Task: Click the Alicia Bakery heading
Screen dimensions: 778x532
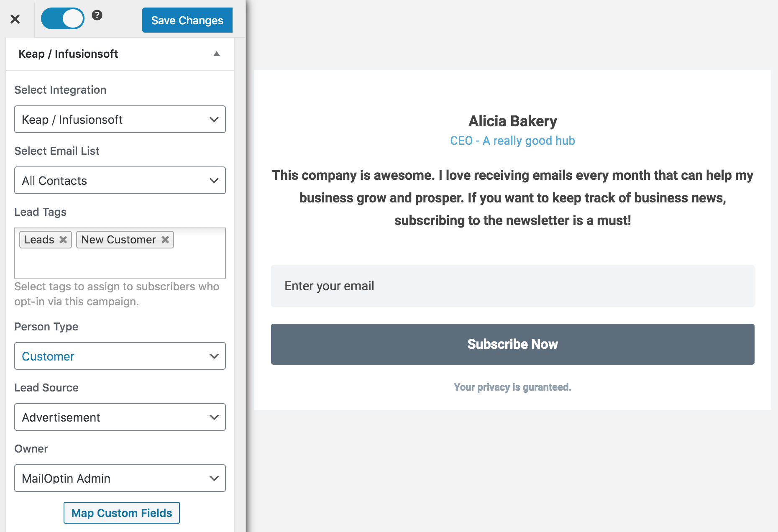Action: click(x=512, y=120)
